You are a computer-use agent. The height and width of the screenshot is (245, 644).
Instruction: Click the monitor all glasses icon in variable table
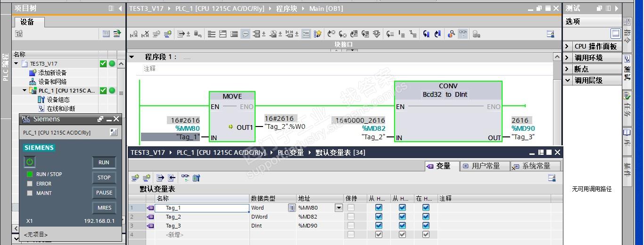click(185, 178)
